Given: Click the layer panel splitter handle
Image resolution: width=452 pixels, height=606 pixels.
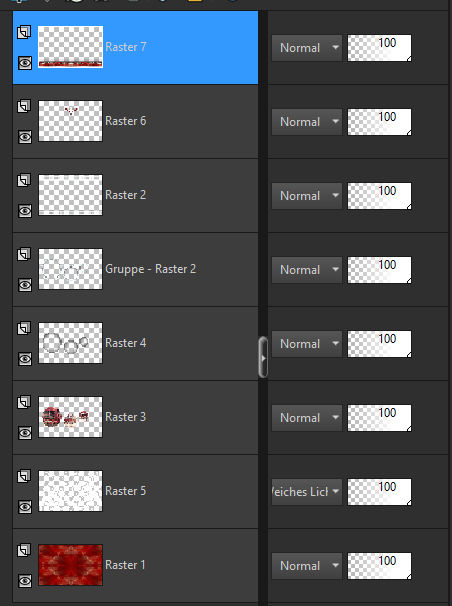Looking at the screenshot, I should [x=263, y=357].
